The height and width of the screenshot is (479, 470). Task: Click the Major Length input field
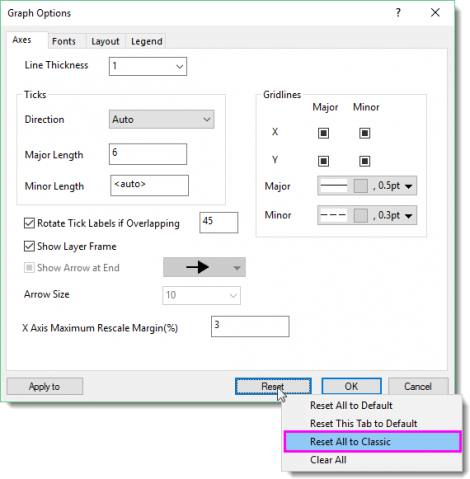point(148,154)
